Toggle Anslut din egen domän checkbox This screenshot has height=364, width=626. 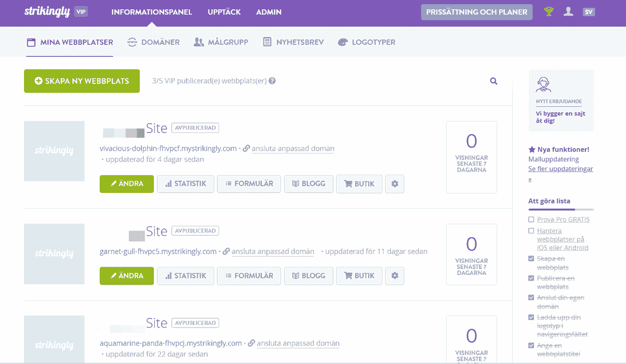[531, 298]
